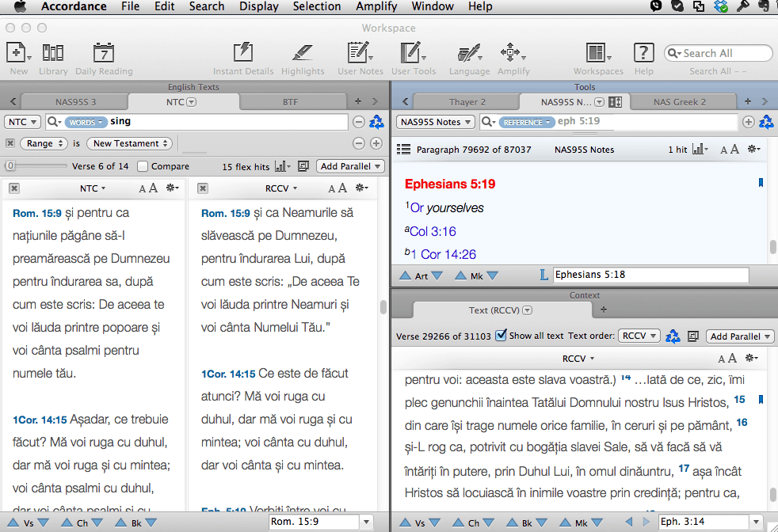Switch to Thayer 2 tab
Viewport: 778px width, 532px height.
pyautogui.click(x=467, y=102)
